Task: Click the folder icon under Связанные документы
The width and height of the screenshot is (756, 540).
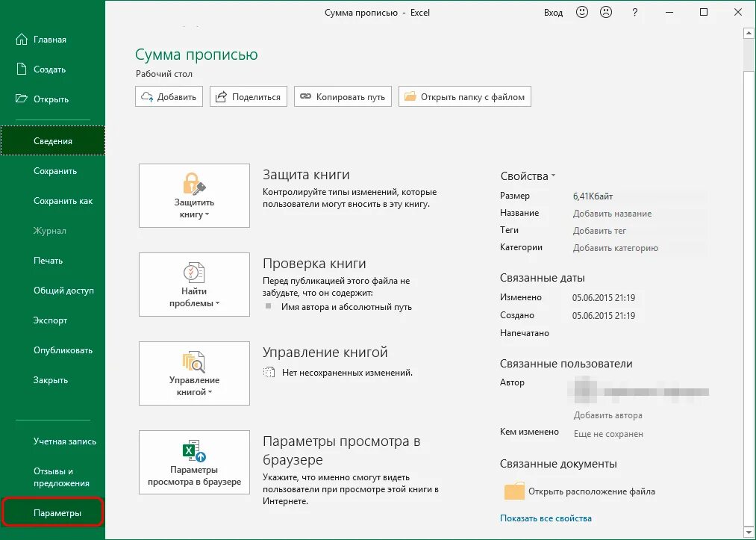Action: pos(514,491)
